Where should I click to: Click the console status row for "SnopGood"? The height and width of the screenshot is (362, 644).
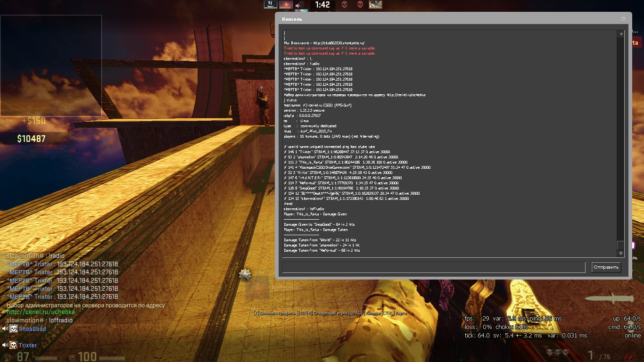tap(341, 188)
